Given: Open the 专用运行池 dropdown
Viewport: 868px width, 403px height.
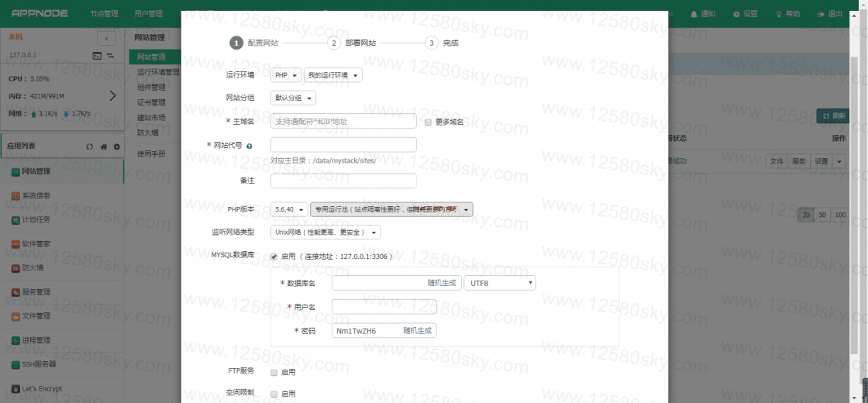Looking at the screenshot, I should pyautogui.click(x=392, y=210).
